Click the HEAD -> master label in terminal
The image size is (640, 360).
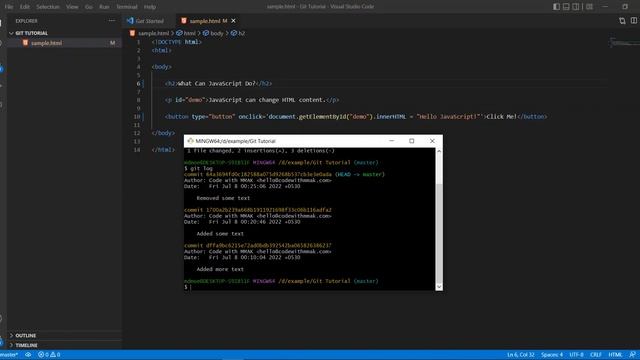pyautogui.click(x=360, y=174)
